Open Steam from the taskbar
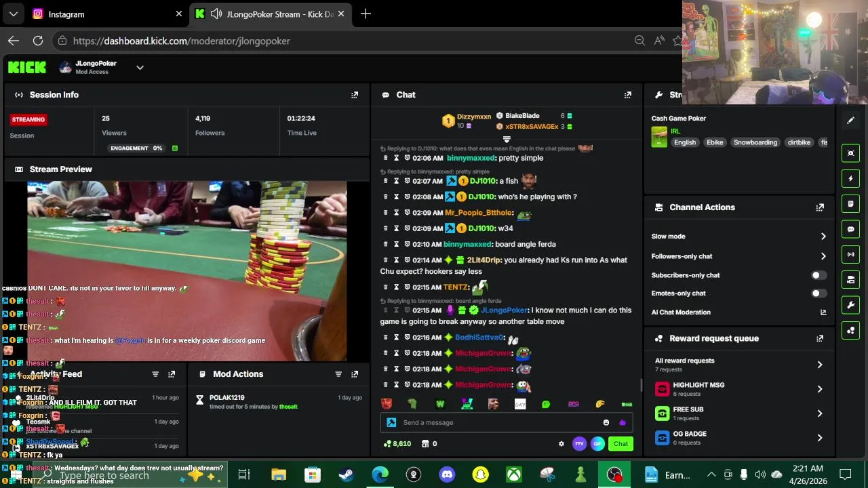 (x=345, y=474)
